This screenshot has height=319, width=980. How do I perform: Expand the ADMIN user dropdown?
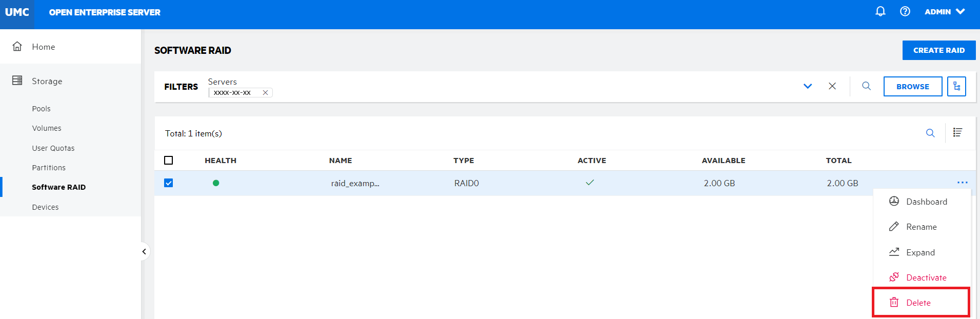point(945,12)
